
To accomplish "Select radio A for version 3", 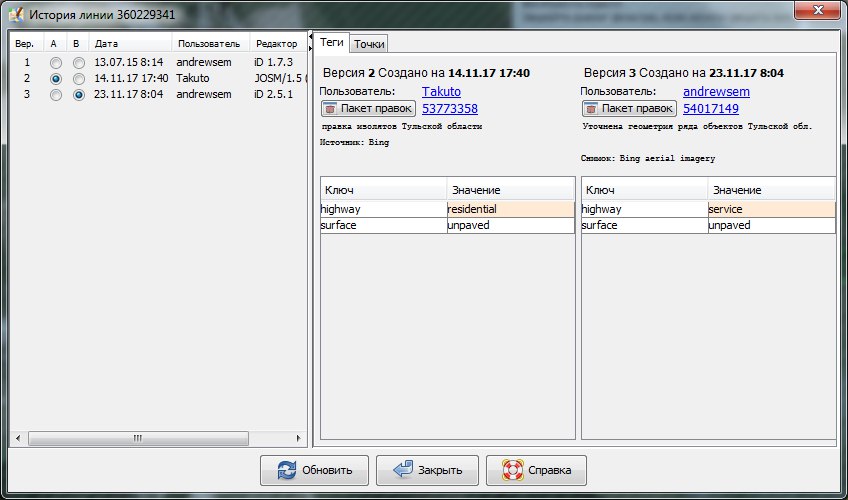I will tap(56, 95).
